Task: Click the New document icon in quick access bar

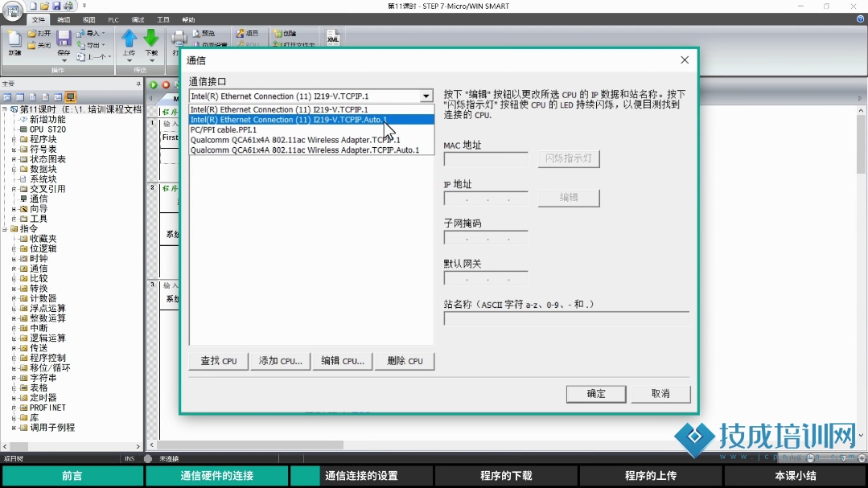Action: click(x=33, y=6)
